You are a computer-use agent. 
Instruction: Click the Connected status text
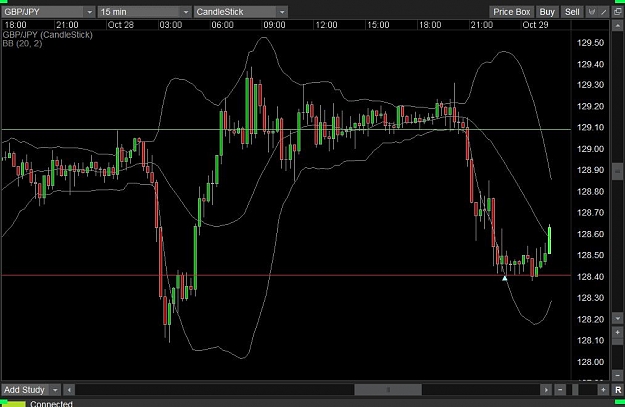coord(51,403)
